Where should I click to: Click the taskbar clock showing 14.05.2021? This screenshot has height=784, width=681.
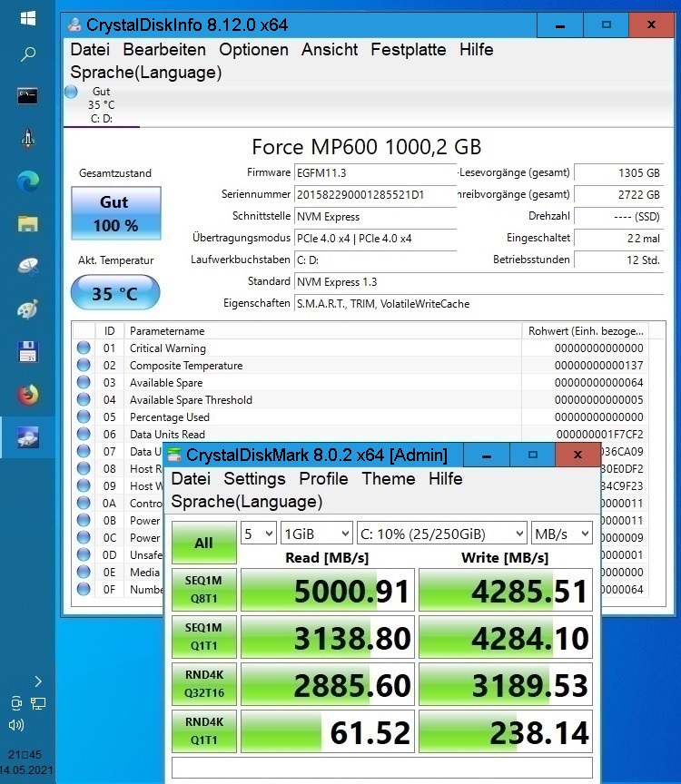click(x=26, y=762)
